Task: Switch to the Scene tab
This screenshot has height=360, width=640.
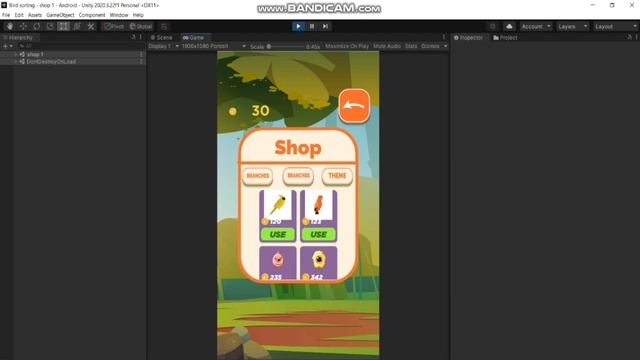Action: (162, 38)
